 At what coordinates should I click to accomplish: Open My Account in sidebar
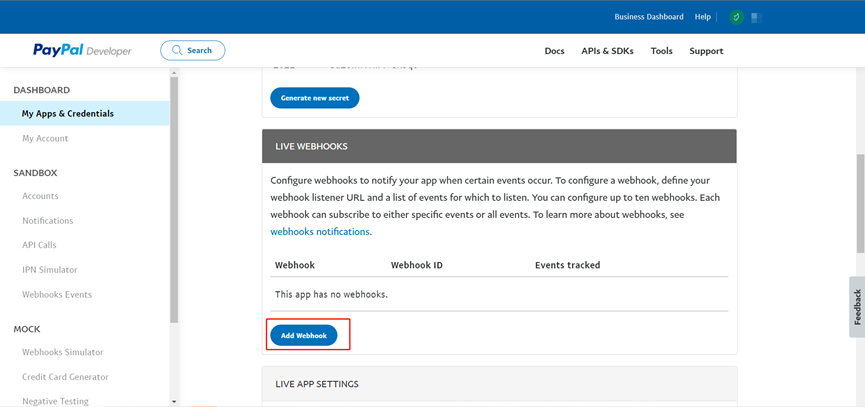[x=45, y=139]
